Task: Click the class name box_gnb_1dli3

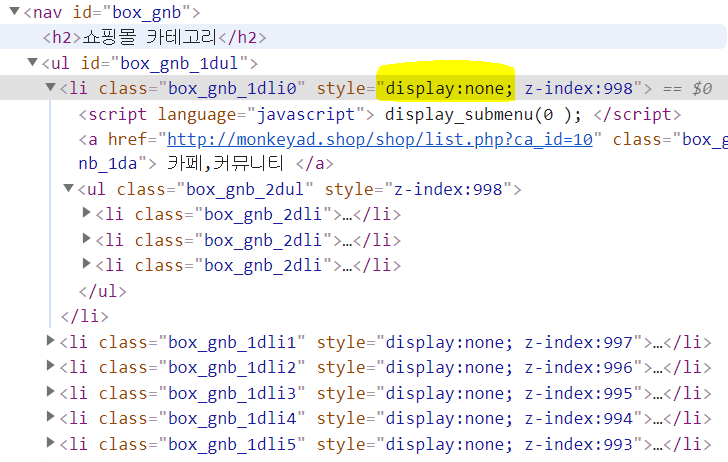Action: (232, 394)
